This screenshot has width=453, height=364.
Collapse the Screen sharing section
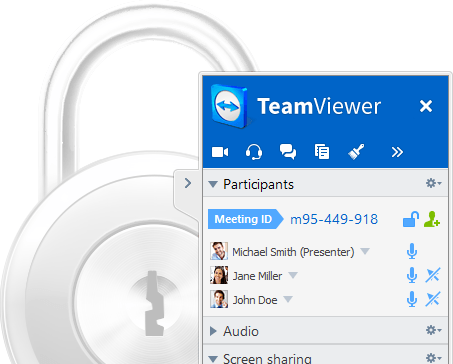(x=213, y=359)
